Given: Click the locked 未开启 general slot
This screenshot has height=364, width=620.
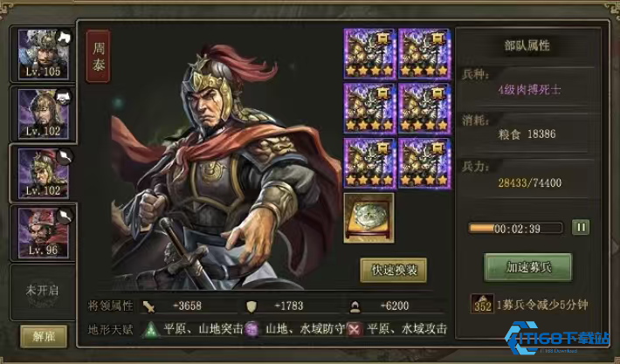Looking at the screenshot, I should click(42, 292).
